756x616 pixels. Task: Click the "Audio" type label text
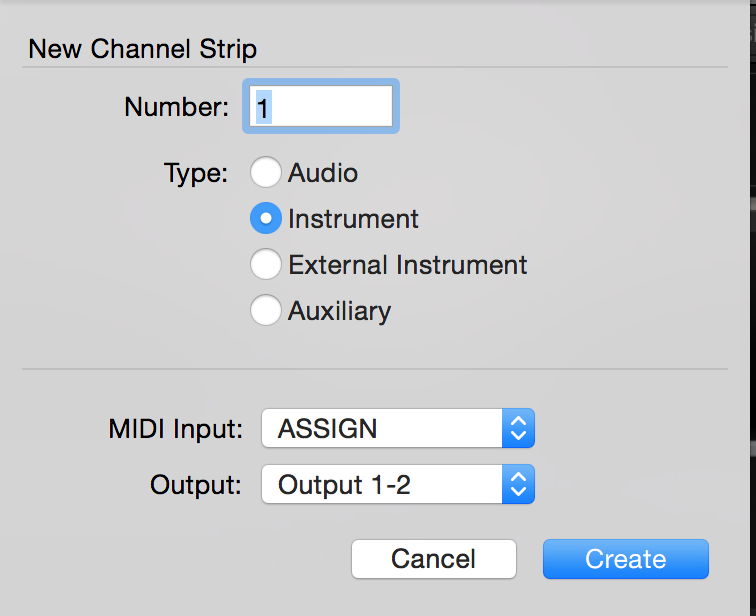(x=323, y=173)
